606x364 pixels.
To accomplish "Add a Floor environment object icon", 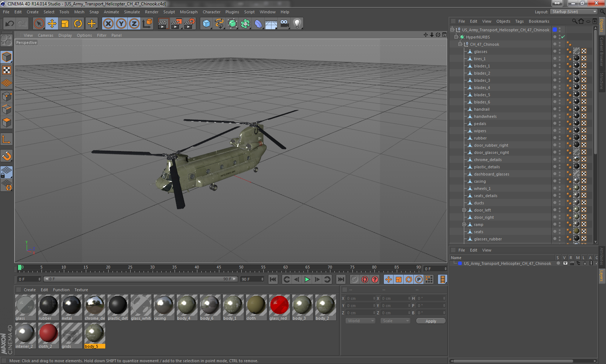I will tap(271, 24).
